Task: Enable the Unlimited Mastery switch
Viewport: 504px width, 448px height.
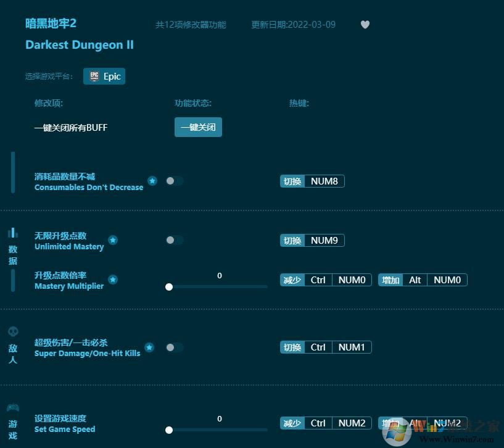Action: point(175,240)
